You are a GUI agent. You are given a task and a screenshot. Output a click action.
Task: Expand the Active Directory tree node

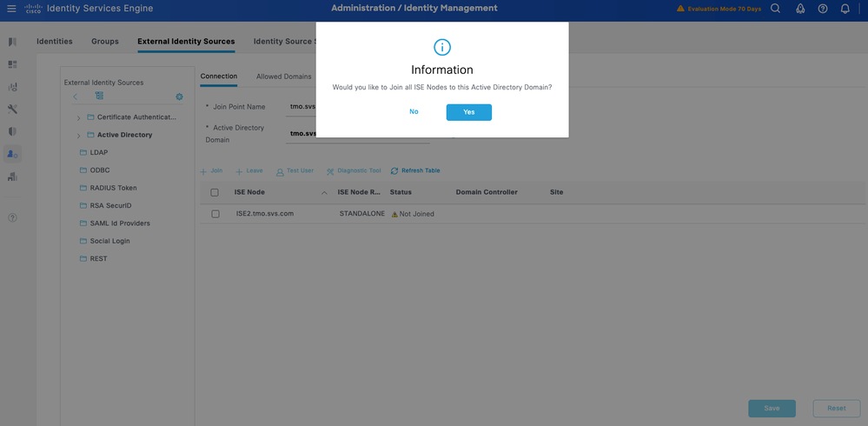click(78, 136)
